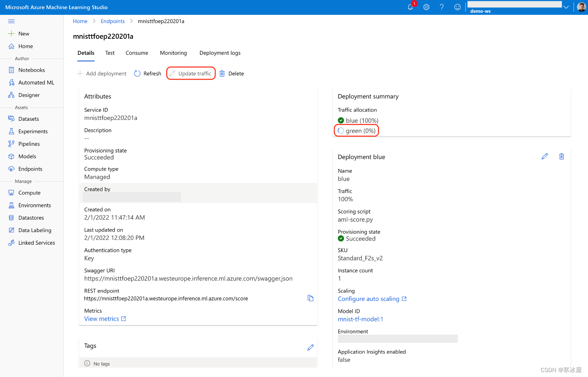
Task: Click the Swagger URI value
Action: [188, 279]
